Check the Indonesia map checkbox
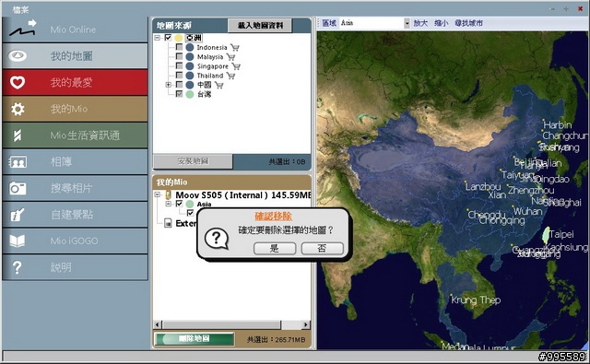This screenshot has height=364, width=590. click(180, 47)
